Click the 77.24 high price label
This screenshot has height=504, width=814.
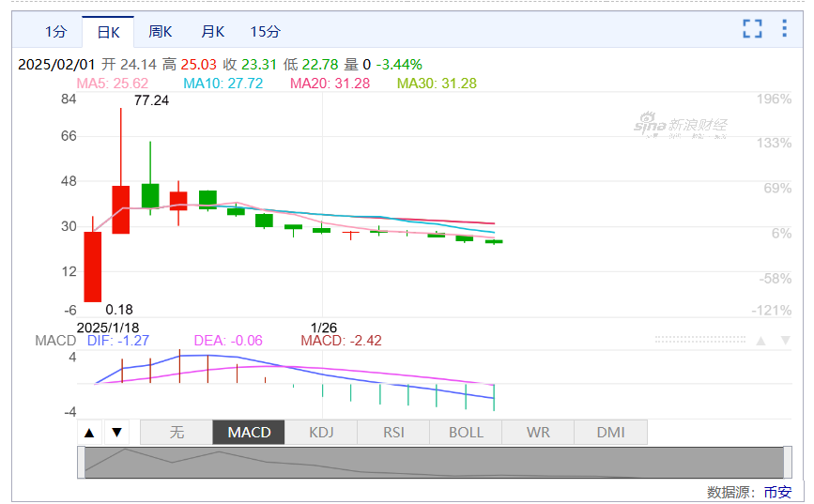click(151, 100)
